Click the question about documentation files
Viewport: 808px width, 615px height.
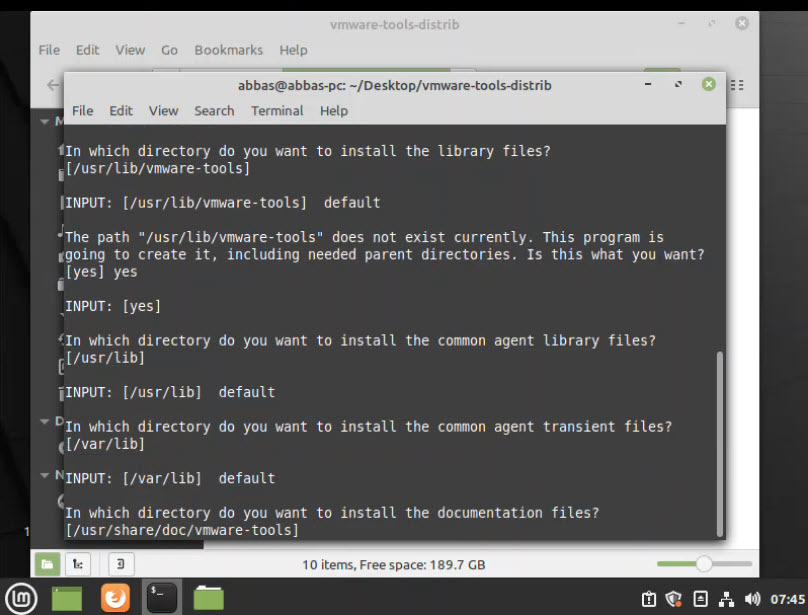pos(332,513)
